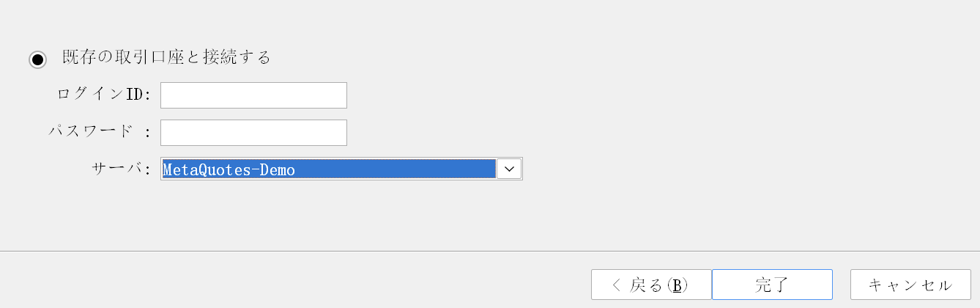Image resolution: width=980 pixels, height=308 pixels.
Task: Click the horizontal separator line above the buttons
Action: pyautogui.click(x=490, y=252)
